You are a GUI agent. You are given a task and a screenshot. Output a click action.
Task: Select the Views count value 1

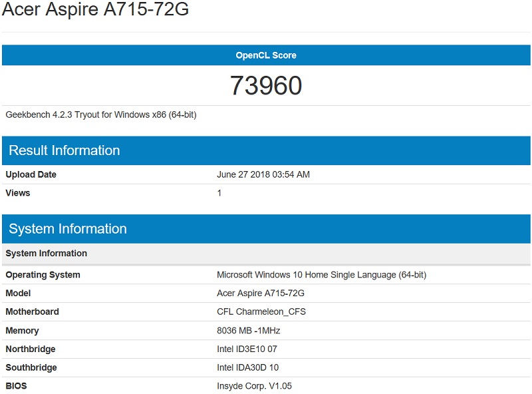(x=219, y=193)
